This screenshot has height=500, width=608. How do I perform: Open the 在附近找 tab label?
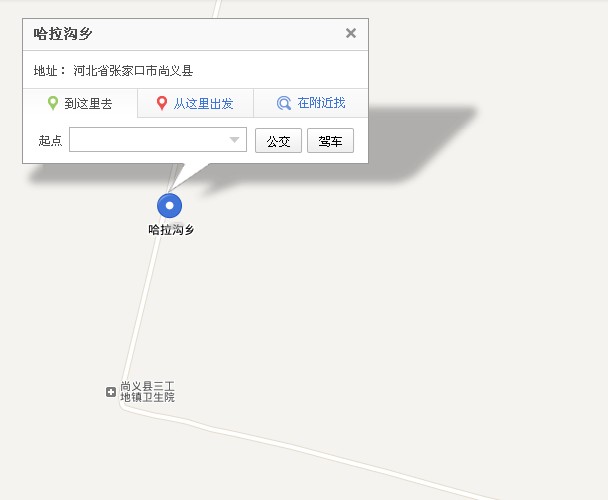coord(321,103)
